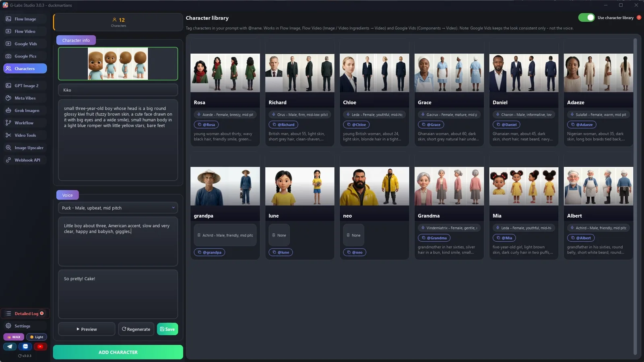The width and height of the screenshot is (644, 362).
Task: Click the ADD CHARACTER button
Action: tap(118, 352)
